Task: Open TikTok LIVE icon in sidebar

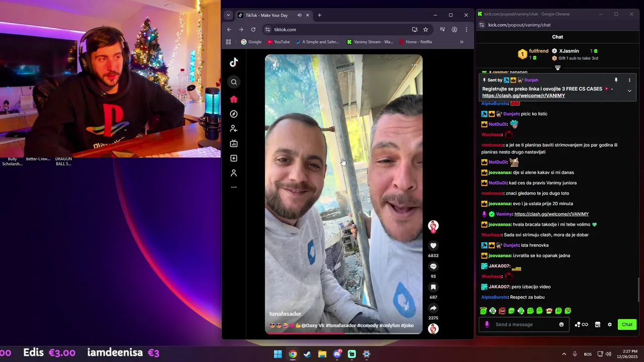Action: pos(234,143)
